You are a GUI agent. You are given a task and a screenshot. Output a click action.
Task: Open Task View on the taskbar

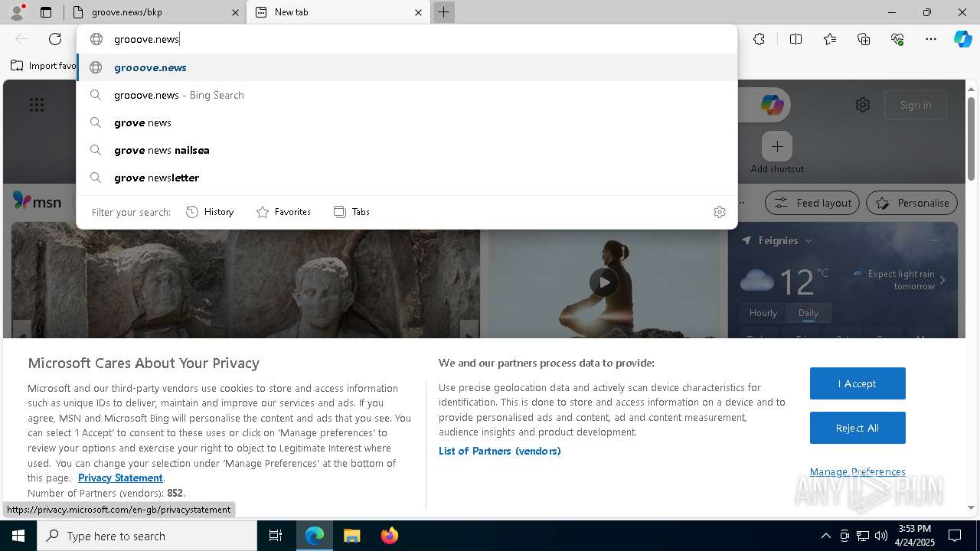(276, 536)
